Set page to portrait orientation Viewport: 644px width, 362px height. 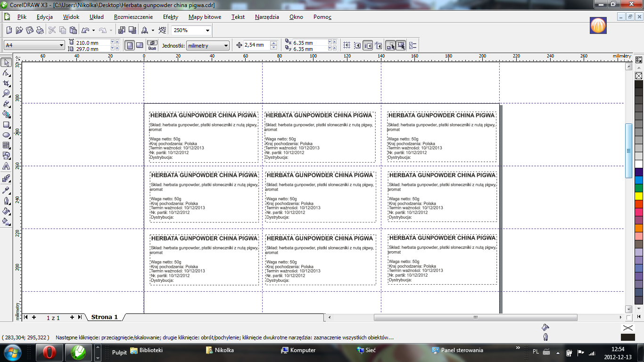130,45
